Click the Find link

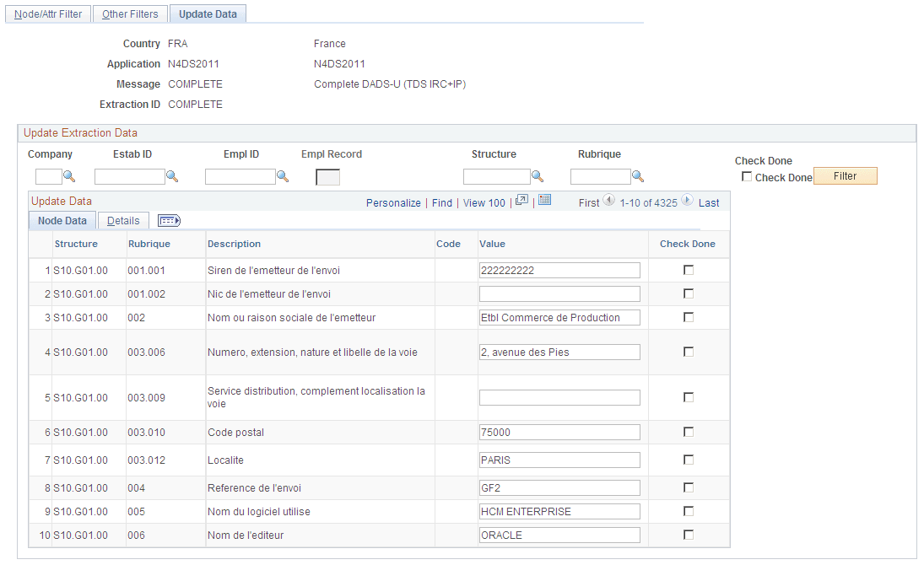[442, 202]
